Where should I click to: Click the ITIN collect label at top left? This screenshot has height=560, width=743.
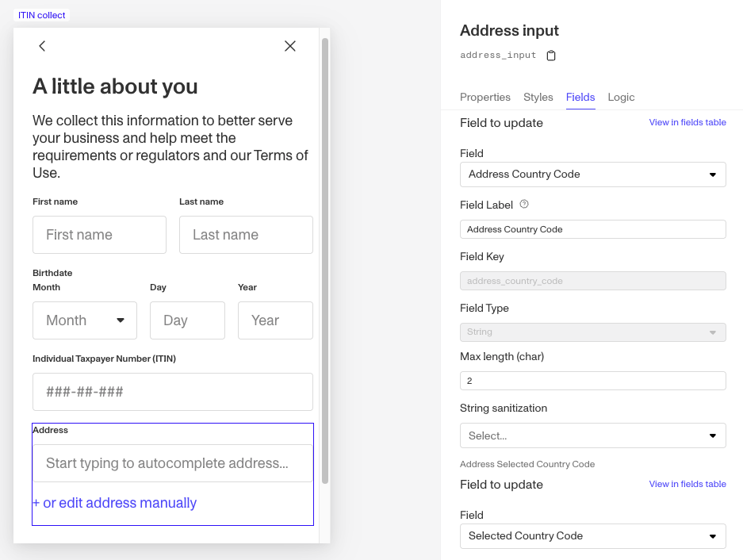tap(41, 14)
